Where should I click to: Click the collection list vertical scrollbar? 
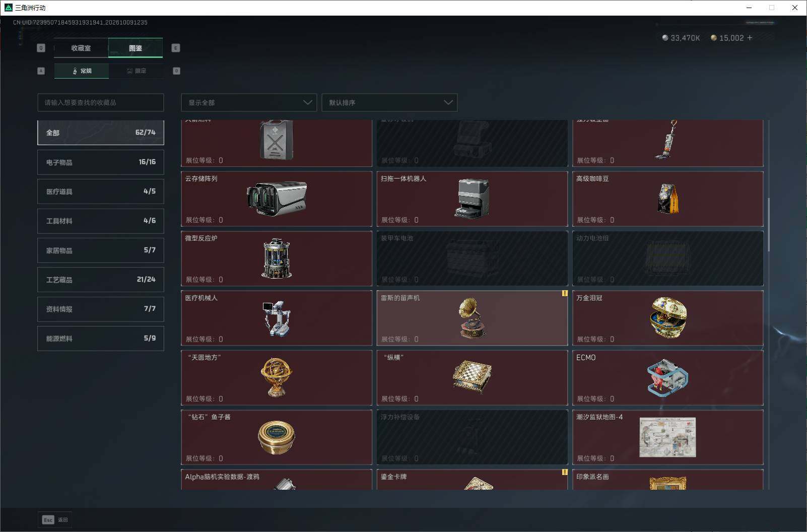(769, 225)
